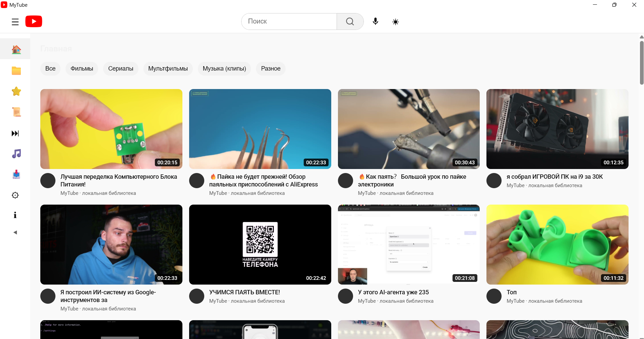Click the MyTube title bar app icon
The height and width of the screenshot is (339, 644).
click(x=4, y=5)
